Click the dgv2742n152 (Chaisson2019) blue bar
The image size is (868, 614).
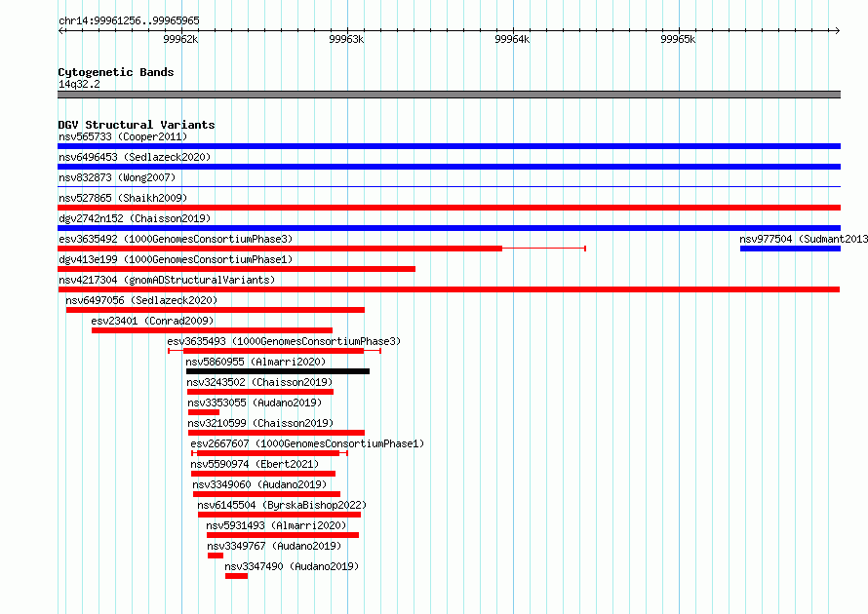pos(449,228)
